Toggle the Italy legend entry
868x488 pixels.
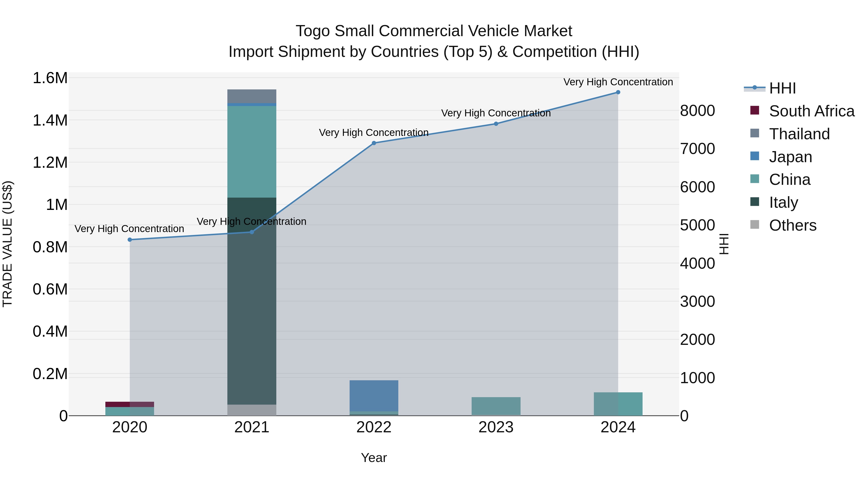774,202
